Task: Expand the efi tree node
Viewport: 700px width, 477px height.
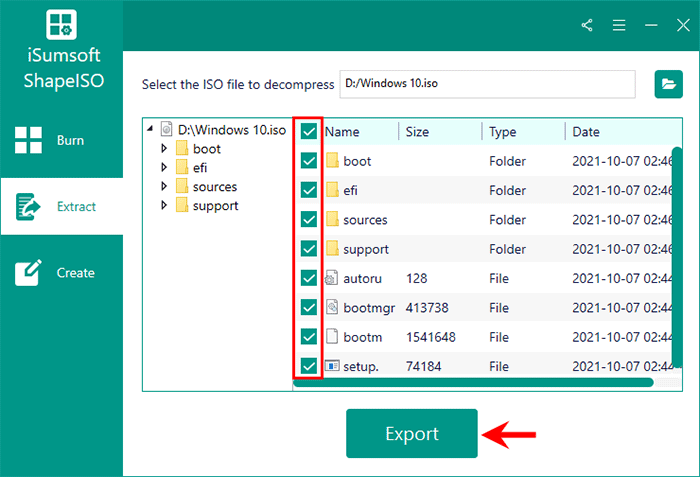Action: click(164, 167)
